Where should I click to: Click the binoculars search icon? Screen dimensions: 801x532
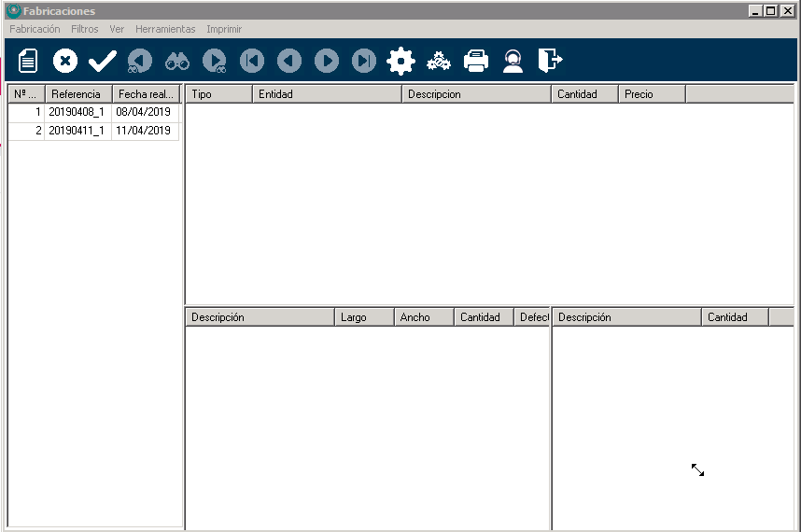point(177,62)
